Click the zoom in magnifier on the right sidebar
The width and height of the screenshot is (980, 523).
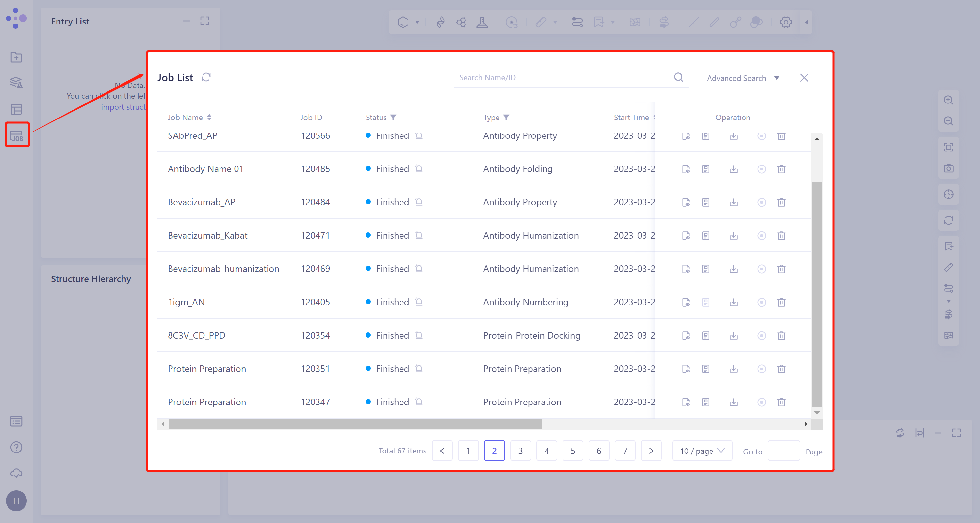coord(948,100)
